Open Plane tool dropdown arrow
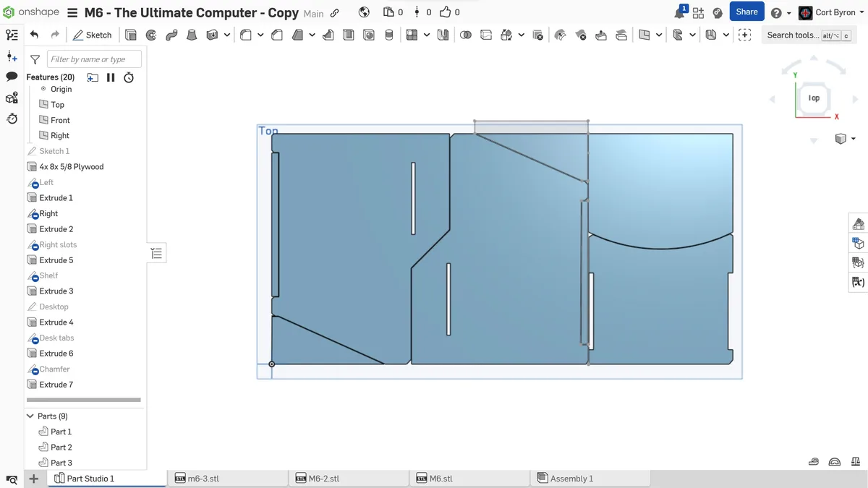 [659, 35]
